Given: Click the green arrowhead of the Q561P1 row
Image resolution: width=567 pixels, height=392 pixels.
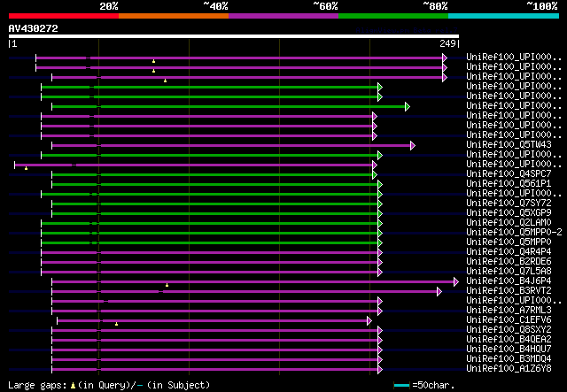Looking at the screenshot, I should 380,185.
